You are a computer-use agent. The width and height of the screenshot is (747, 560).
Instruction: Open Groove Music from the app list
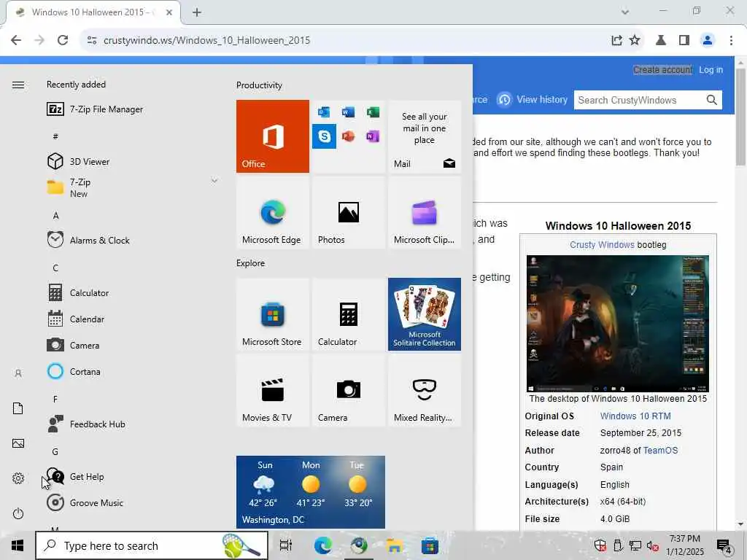(131, 502)
